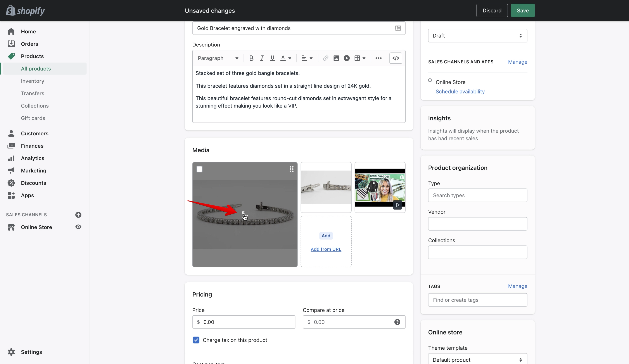Toggle underline formatting

(272, 58)
